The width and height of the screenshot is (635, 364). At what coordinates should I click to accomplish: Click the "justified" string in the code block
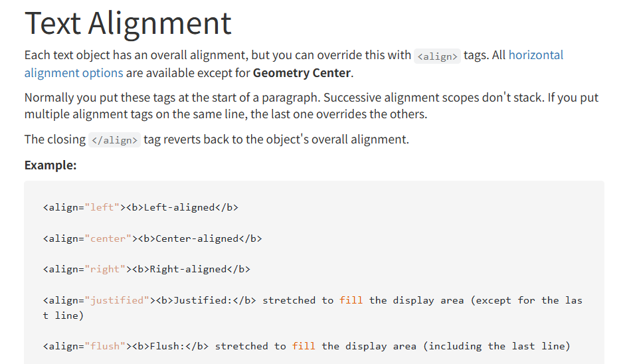pyautogui.click(x=117, y=300)
